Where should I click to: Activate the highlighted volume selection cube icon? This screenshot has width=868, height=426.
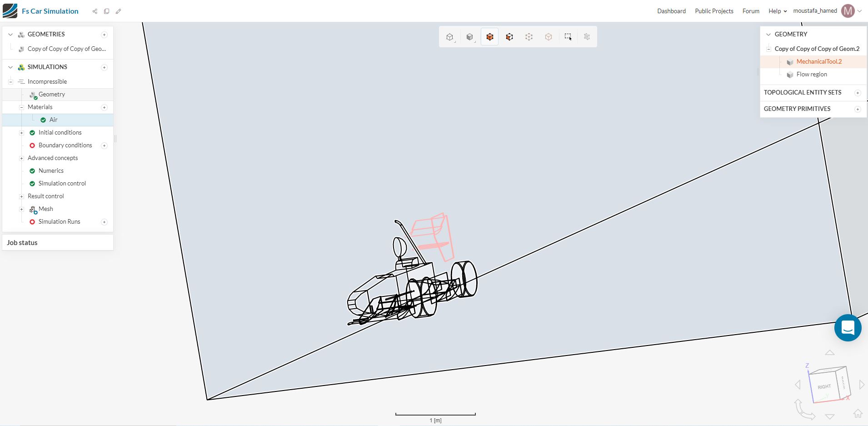click(x=489, y=36)
